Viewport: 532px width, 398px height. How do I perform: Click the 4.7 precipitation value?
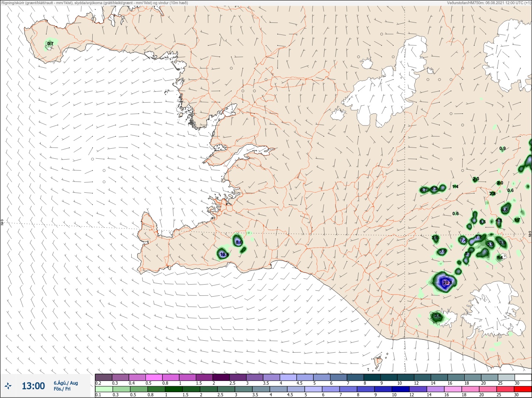coord(424,190)
